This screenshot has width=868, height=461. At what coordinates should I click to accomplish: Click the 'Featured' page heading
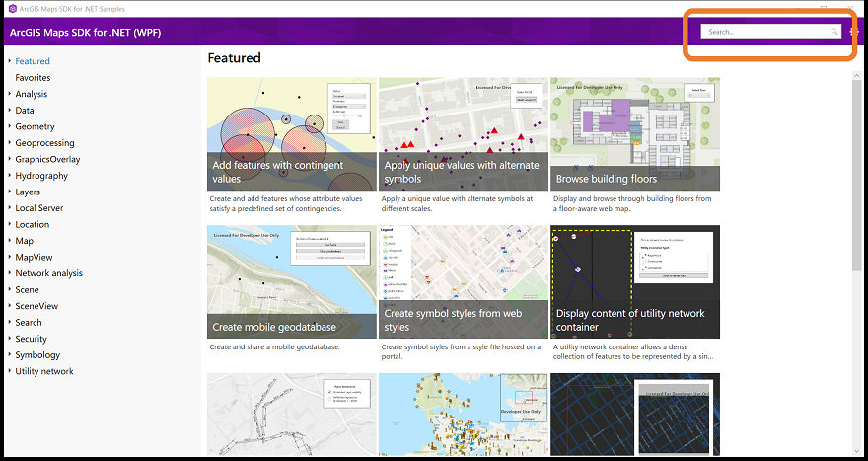coord(234,57)
